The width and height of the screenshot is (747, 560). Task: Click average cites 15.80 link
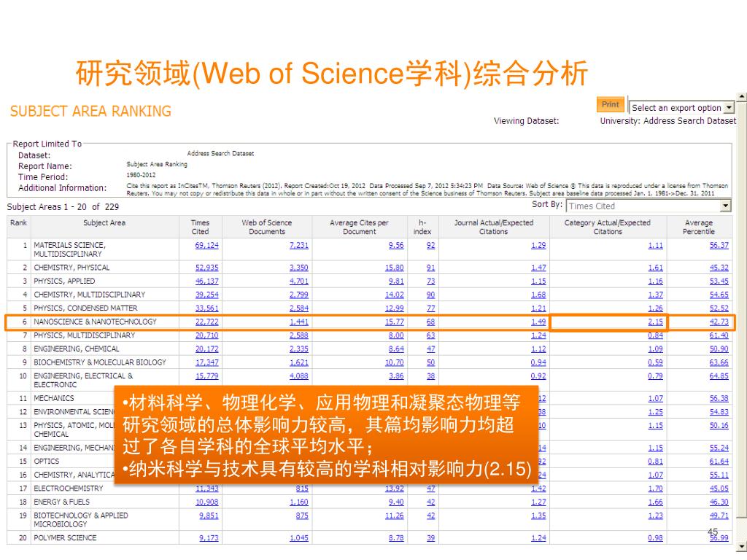(x=395, y=268)
